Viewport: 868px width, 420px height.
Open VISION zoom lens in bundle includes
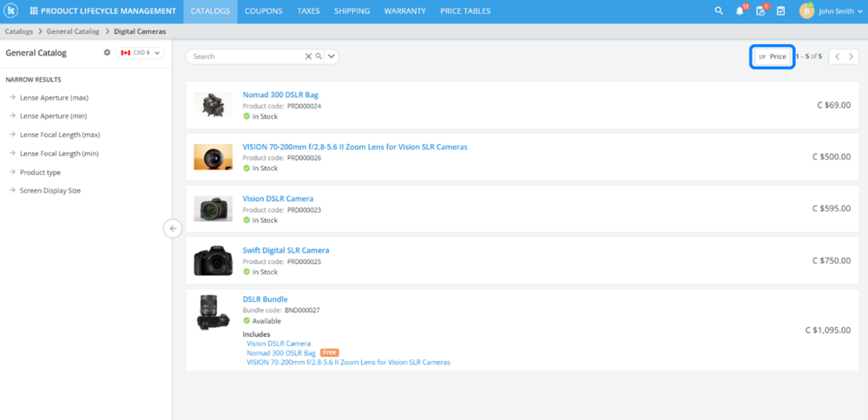[x=349, y=362]
